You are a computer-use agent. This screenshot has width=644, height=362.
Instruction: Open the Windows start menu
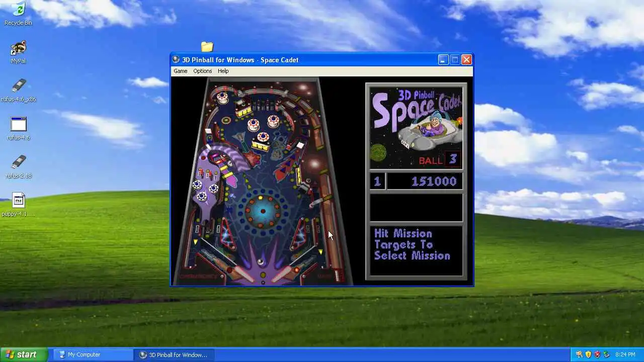pos(24,354)
